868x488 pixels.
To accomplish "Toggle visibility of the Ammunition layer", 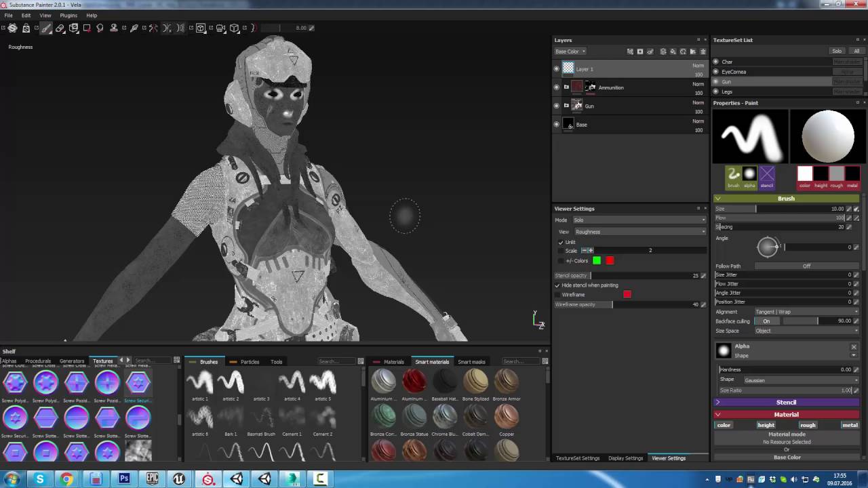I will click(557, 87).
